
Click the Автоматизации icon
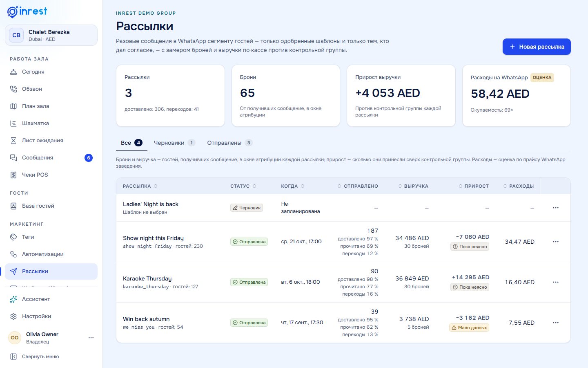click(13, 254)
